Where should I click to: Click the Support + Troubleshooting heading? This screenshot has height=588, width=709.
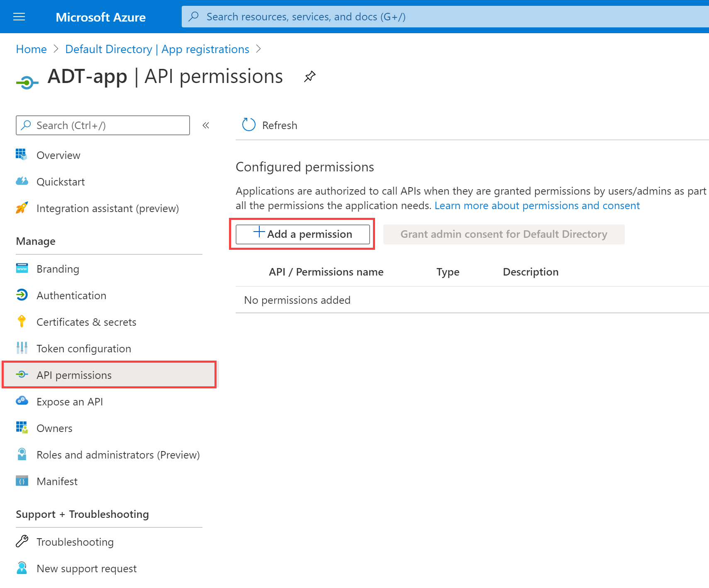coord(82,514)
